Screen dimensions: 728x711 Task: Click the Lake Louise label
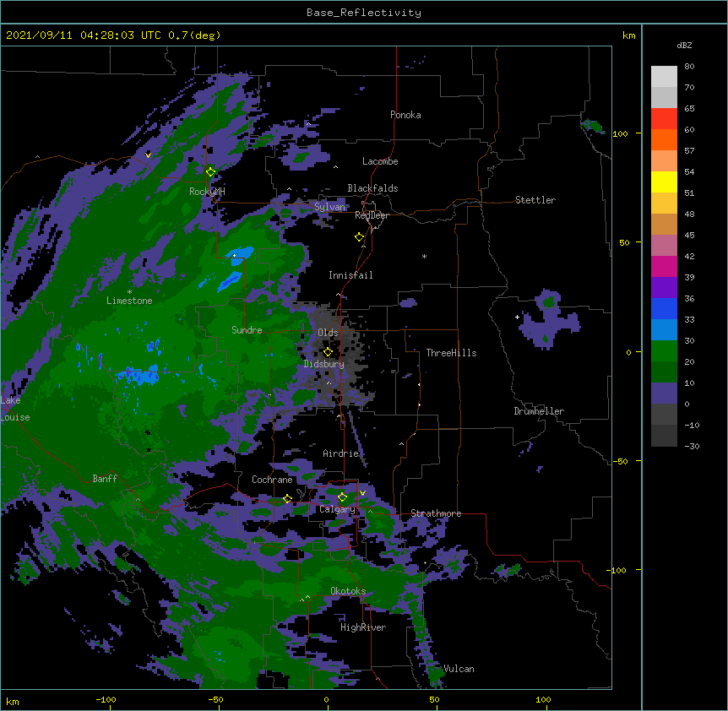click(x=15, y=409)
